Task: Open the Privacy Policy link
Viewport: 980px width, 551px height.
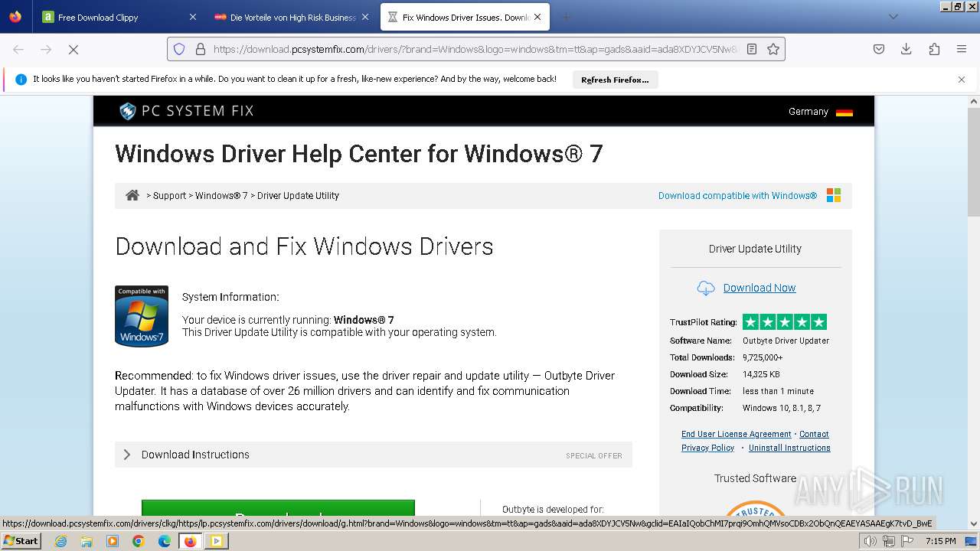Action: pos(707,448)
